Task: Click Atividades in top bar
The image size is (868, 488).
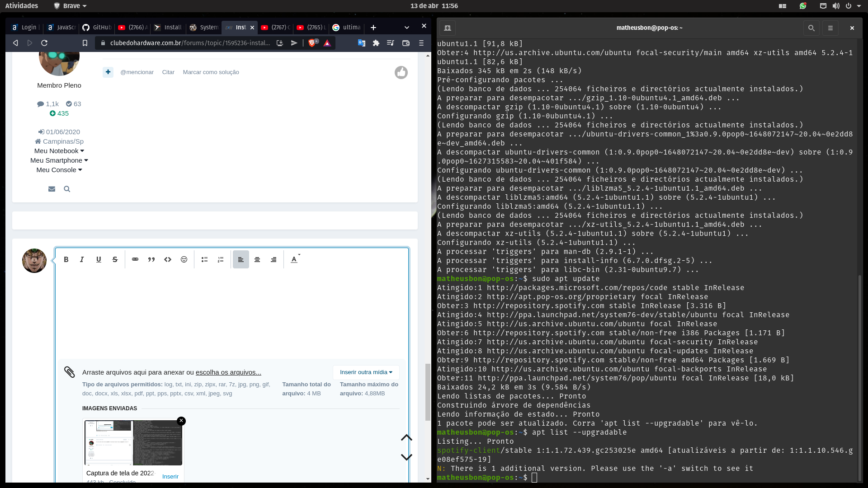Action: pos(22,6)
